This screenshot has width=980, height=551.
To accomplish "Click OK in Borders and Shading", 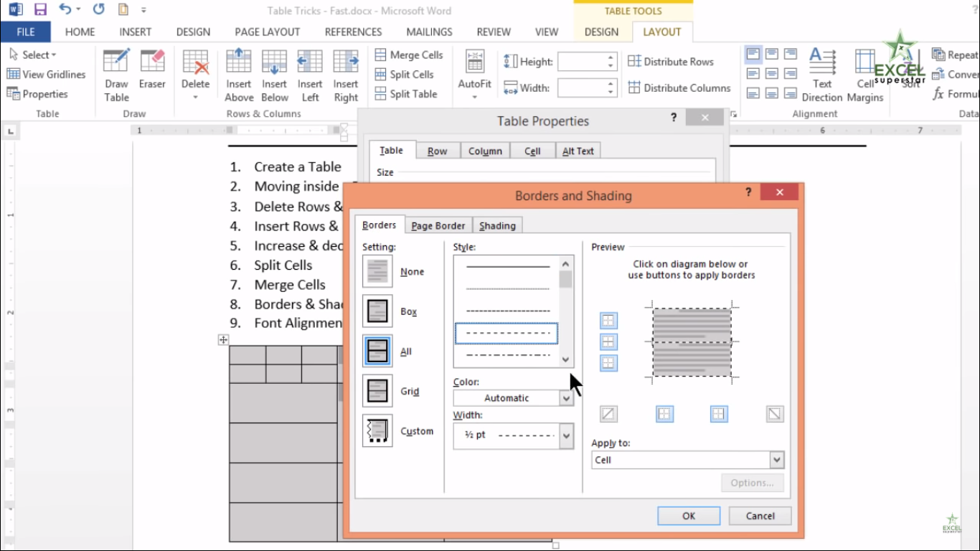I will click(x=689, y=516).
